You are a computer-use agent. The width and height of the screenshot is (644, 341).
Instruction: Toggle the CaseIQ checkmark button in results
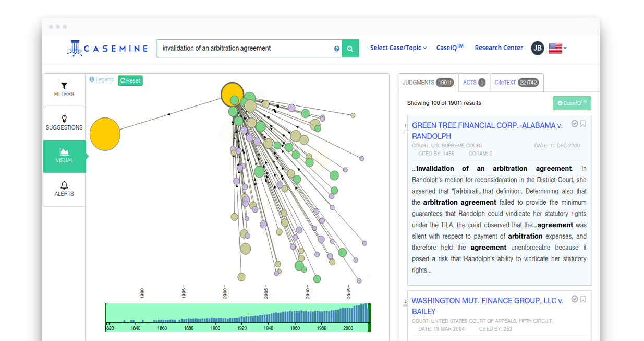coord(572,103)
